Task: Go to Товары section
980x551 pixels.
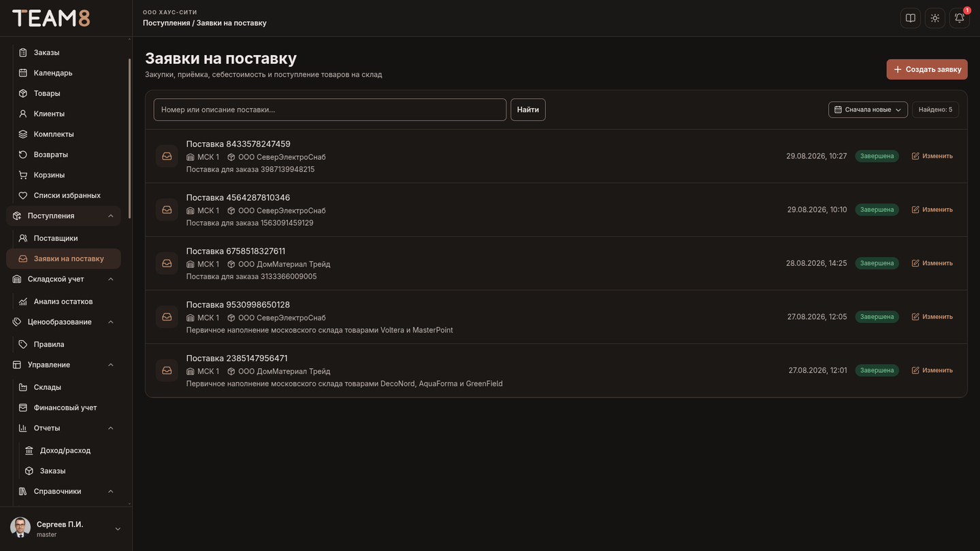Action: pyautogui.click(x=63, y=93)
